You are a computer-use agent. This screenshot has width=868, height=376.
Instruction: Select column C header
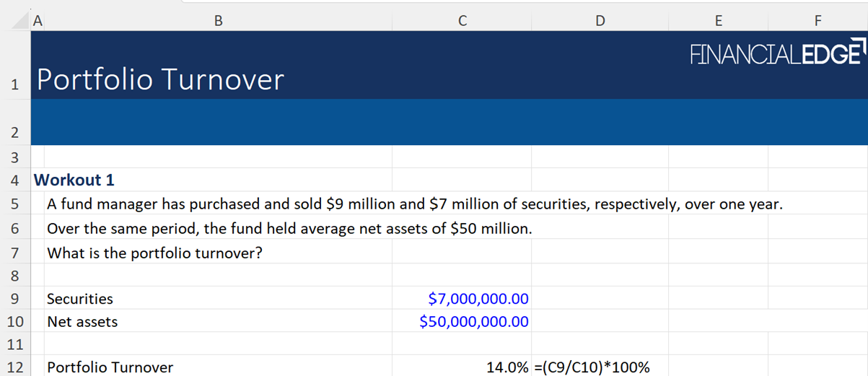462,22
